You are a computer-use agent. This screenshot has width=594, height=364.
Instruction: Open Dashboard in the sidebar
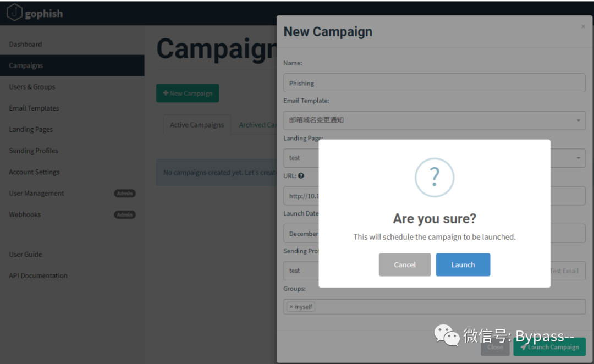click(25, 44)
